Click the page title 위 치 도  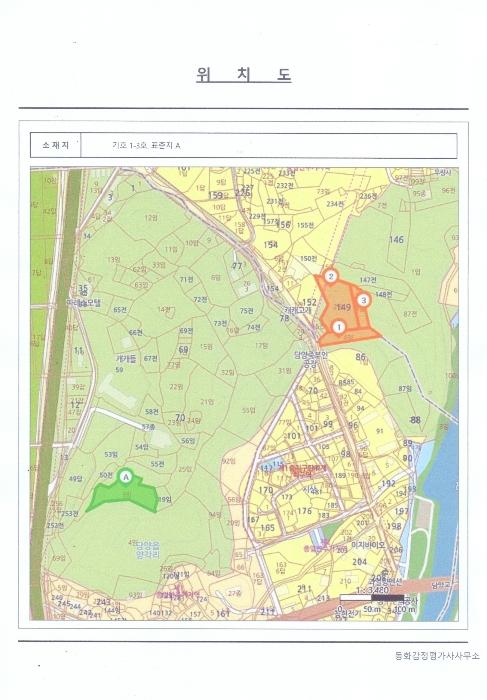point(243,74)
